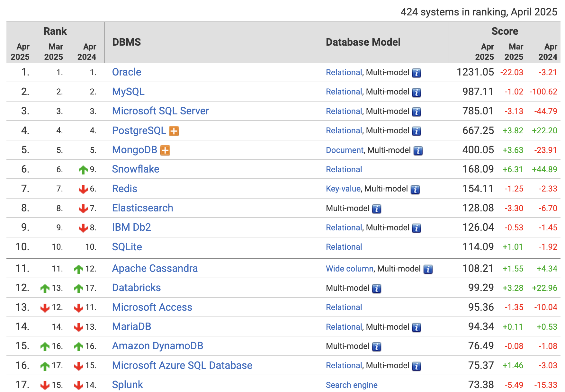The width and height of the screenshot is (565, 392).
Task: Click Key-value model link in Redis row
Action: click(x=343, y=189)
